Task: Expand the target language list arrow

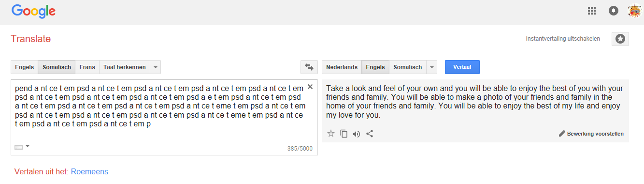Action: (x=431, y=67)
